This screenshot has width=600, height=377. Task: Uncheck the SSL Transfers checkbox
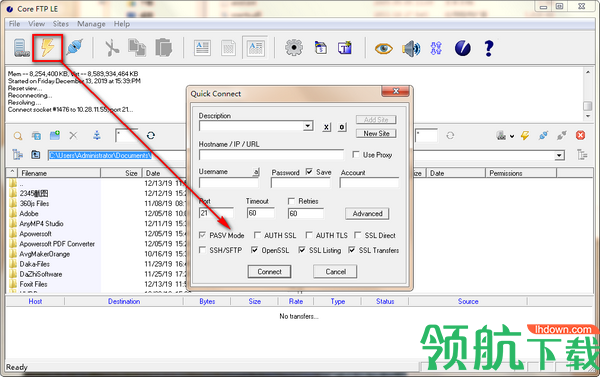point(352,250)
